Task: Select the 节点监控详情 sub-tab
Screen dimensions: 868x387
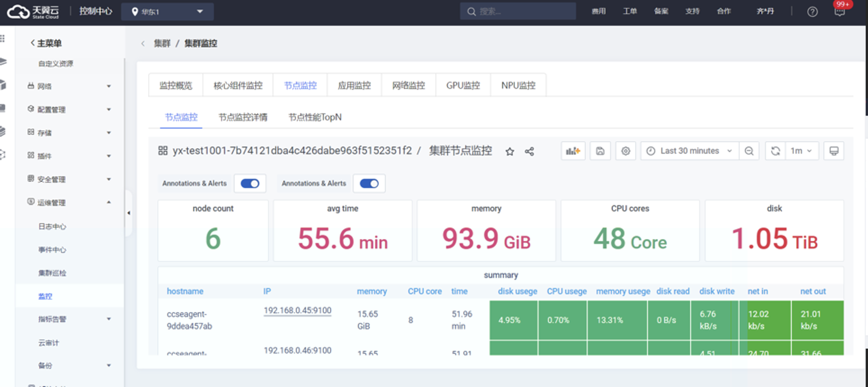Action: coord(243,117)
